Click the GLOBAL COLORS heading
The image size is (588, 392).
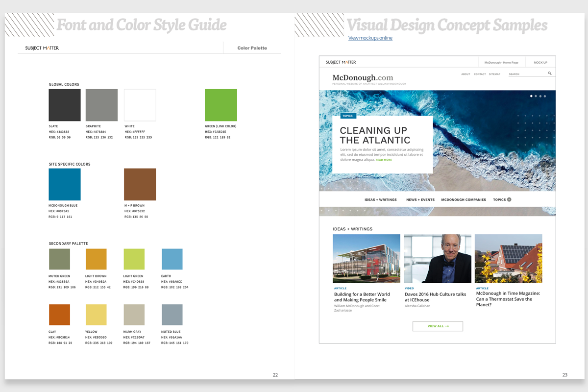pos(64,84)
